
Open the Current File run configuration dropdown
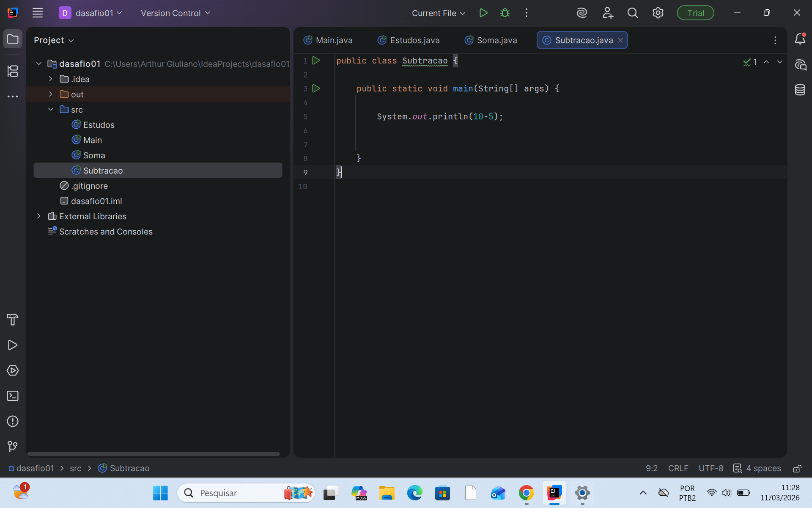pos(438,13)
